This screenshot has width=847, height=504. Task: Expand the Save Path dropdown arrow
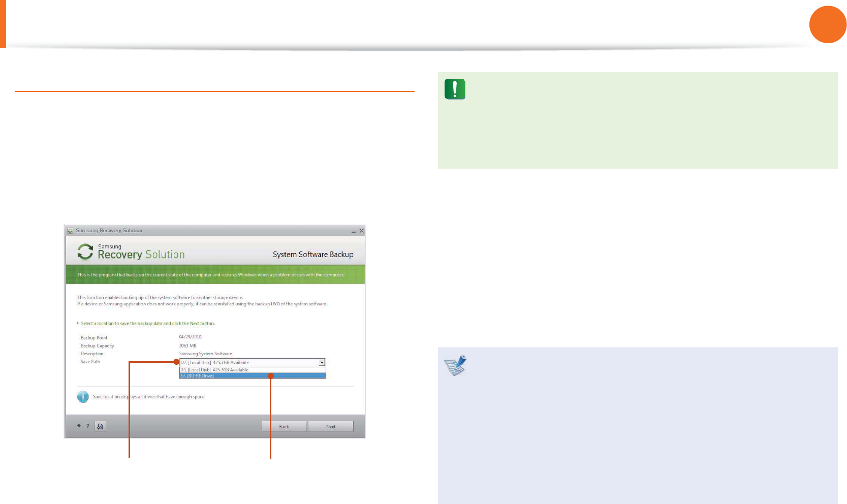coord(322,362)
